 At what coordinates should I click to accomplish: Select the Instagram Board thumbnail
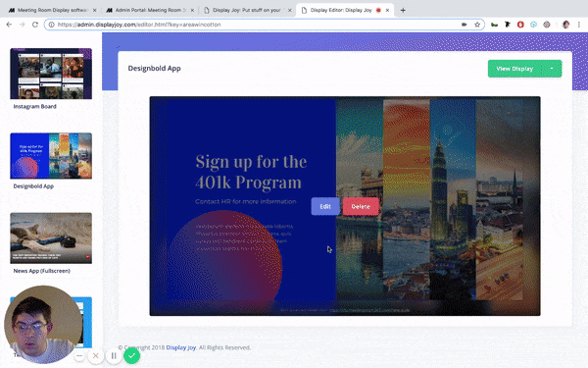(x=51, y=74)
